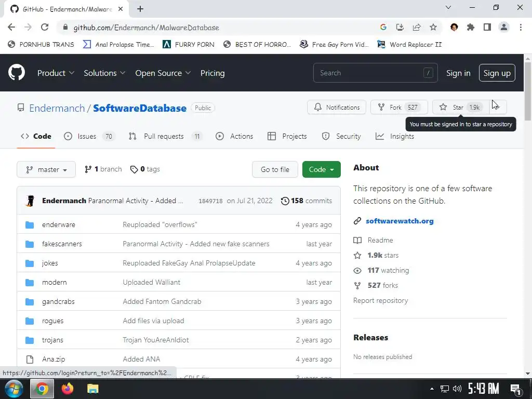Click the GitHub Octocat logo
Viewport: 532px width, 399px height.
[x=17, y=73]
